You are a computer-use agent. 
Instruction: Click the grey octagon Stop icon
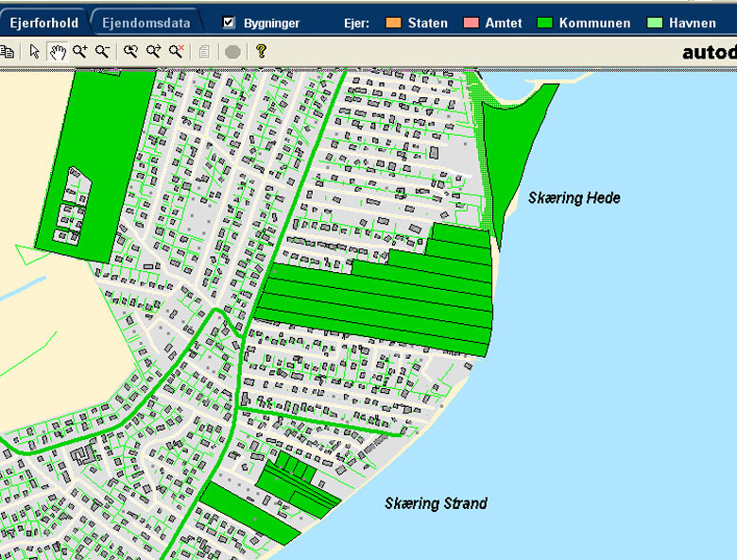point(232,52)
